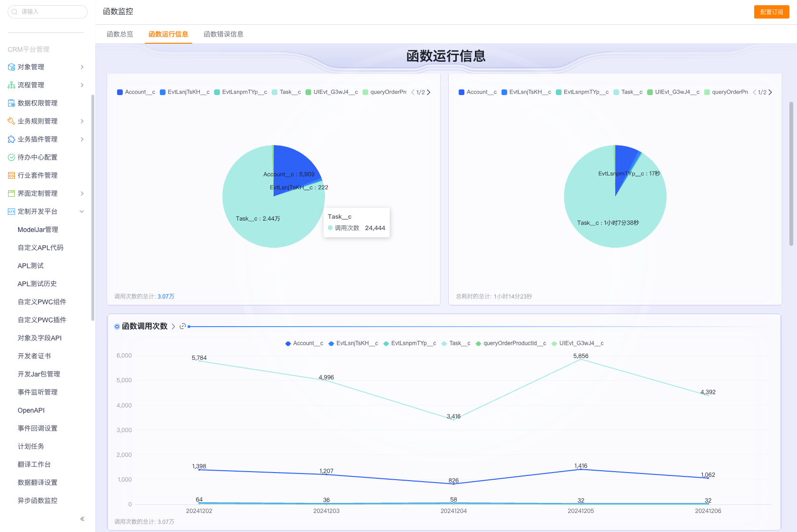Collapse the sidebar with double-chevron icon
Image resolution: width=797 pixels, height=532 pixels.
pyautogui.click(x=82, y=519)
